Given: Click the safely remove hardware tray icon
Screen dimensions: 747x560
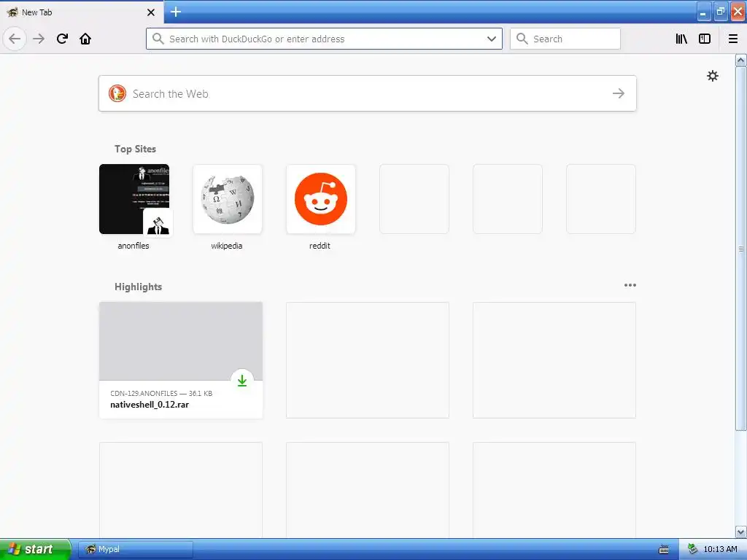Looking at the screenshot, I should pos(692,549).
